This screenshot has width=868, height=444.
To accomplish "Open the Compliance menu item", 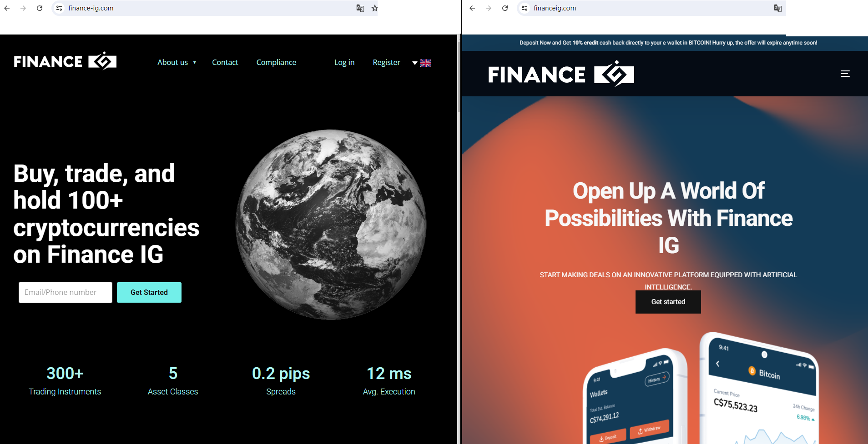I will click(276, 62).
